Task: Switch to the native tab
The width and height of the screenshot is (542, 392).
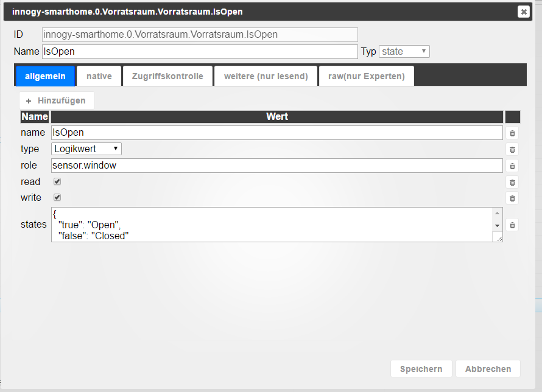Action: pyautogui.click(x=99, y=76)
